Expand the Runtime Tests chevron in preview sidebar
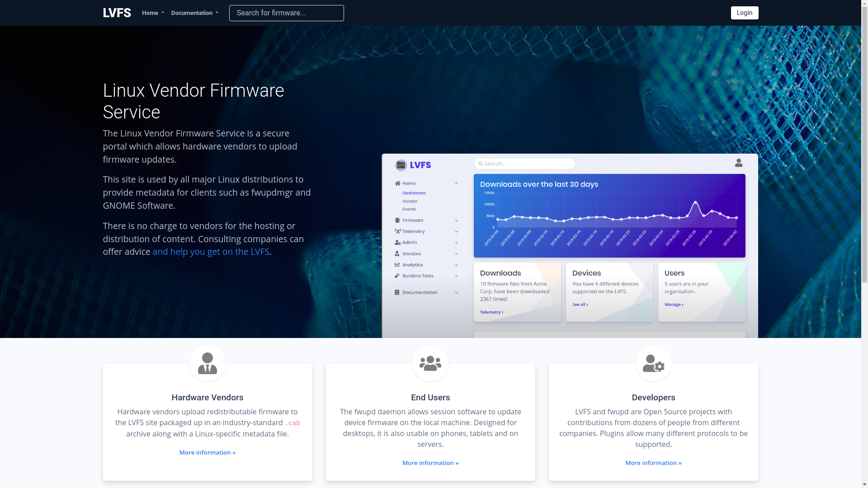Screen dimensions: 868x488 point(456,276)
